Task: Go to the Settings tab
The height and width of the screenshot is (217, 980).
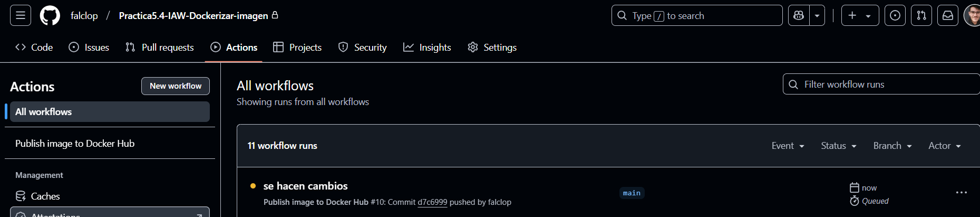Action: pyautogui.click(x=492, y=48)
